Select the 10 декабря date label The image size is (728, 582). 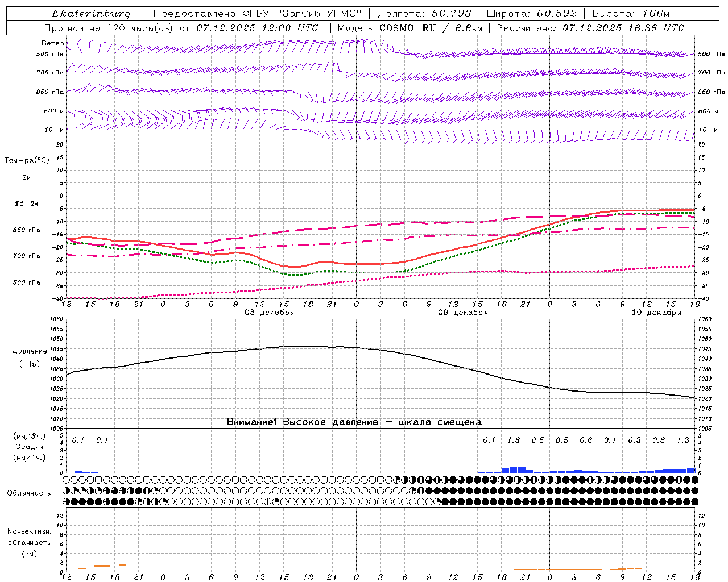(656, 313)
